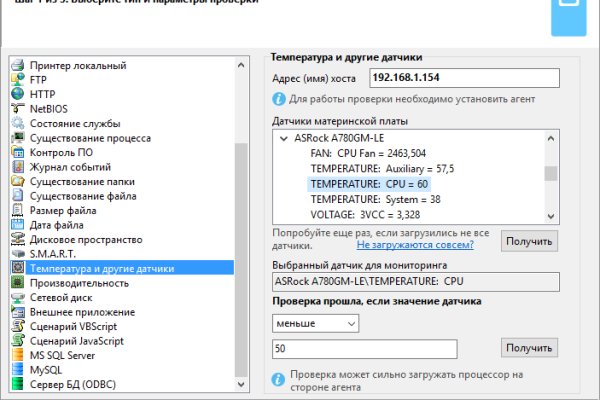Open "Не загружаются совсем?" help link
This screenshot has width=600, height=400.
tap(415, 243)
